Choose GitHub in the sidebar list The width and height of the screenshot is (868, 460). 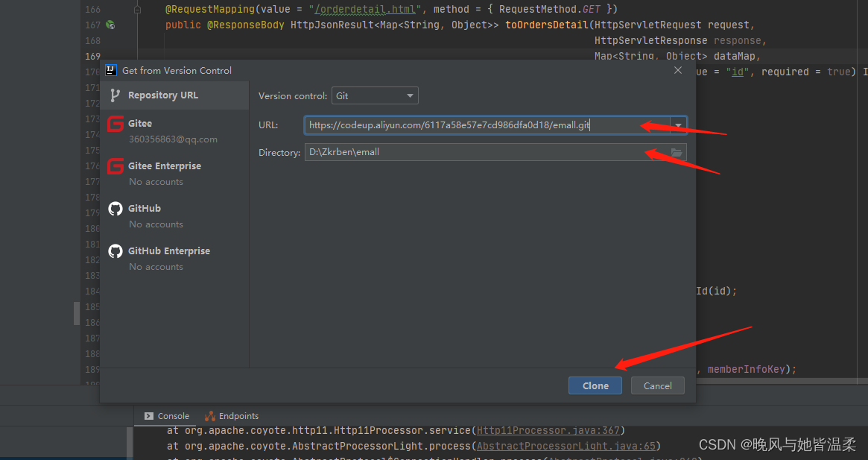click(x=174, y=216)
